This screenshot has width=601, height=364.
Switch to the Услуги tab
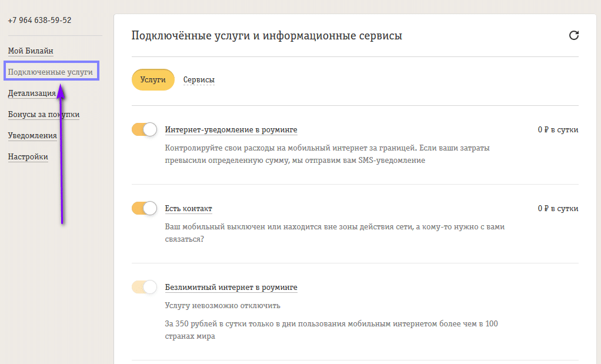(153, 80)
